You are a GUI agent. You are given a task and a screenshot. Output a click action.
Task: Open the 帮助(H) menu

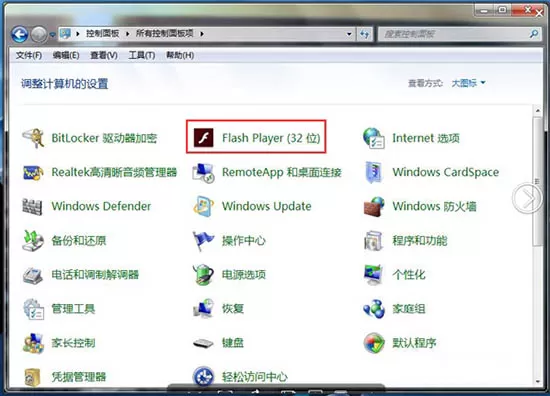coord(180,55)
